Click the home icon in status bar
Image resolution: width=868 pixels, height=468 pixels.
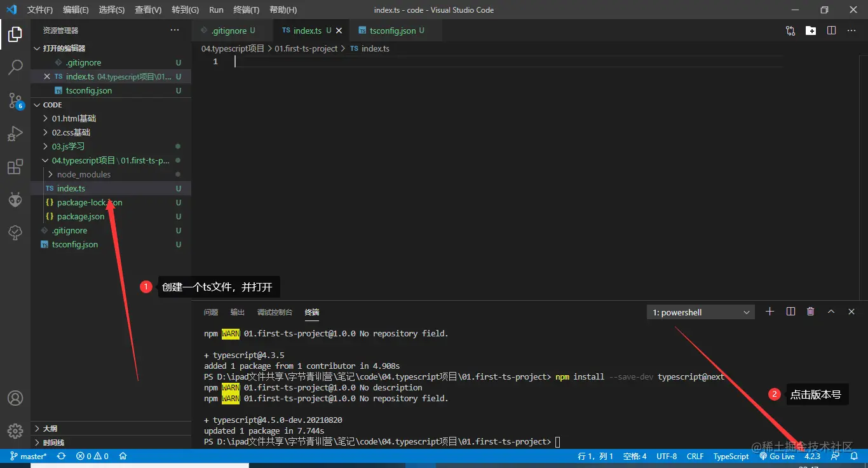(123, 456)
